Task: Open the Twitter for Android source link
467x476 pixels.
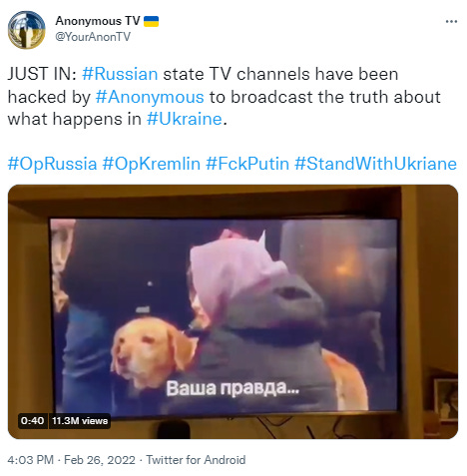Action: 196,460
